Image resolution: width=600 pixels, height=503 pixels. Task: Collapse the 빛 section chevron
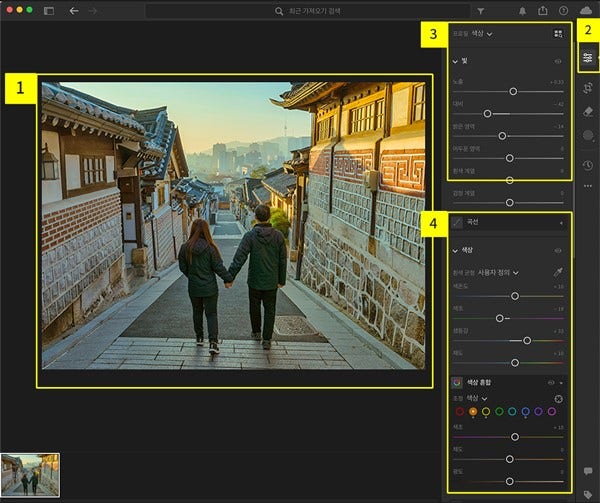coord(455,61)
